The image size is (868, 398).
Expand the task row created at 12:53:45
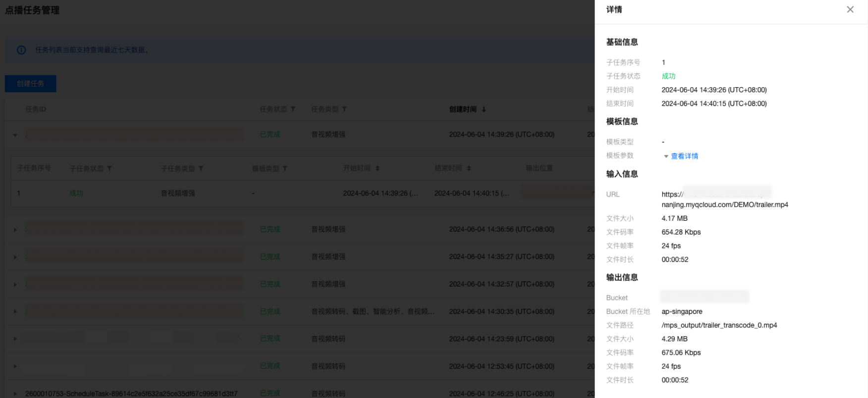click(x=15, y=366)
